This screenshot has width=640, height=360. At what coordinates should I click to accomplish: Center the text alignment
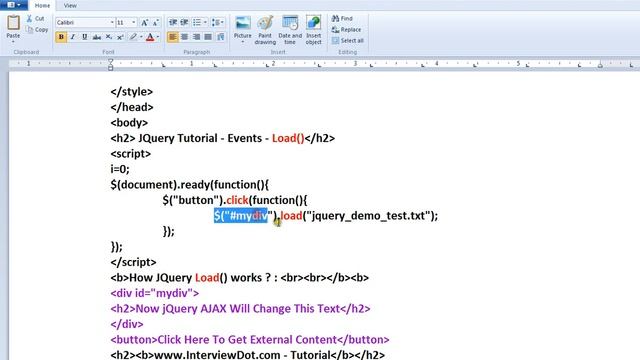(x=184, y=37)
